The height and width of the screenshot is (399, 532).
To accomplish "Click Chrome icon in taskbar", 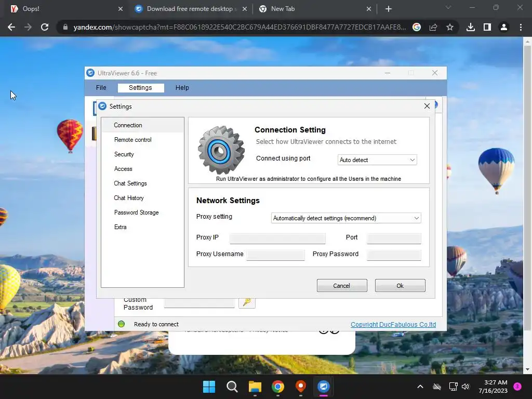I will [x=278, y=387].
